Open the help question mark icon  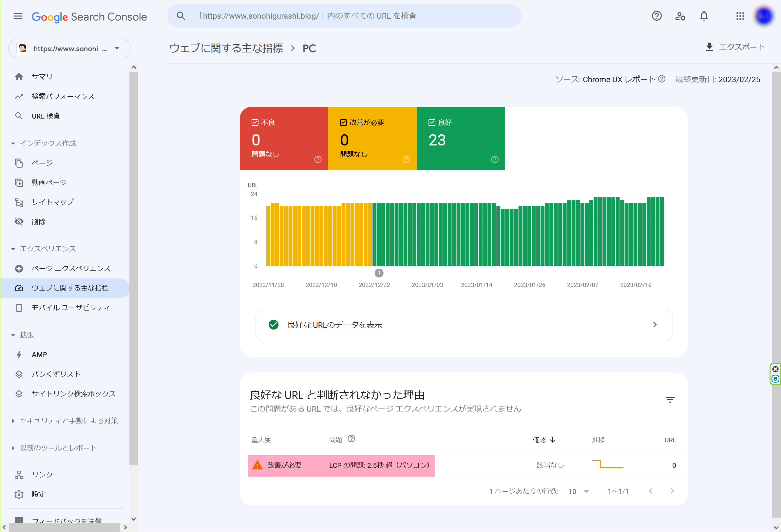pyautogui.click(x=656, y=16)
